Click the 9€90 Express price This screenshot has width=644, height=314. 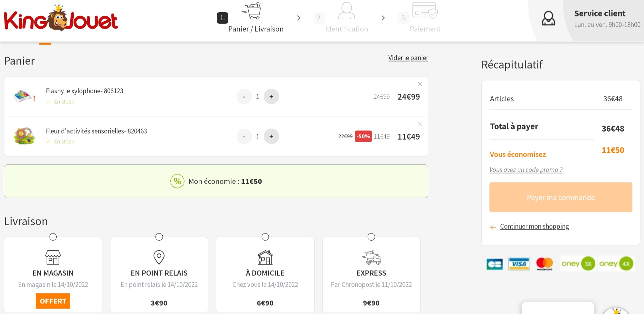[x=371, y=303]
